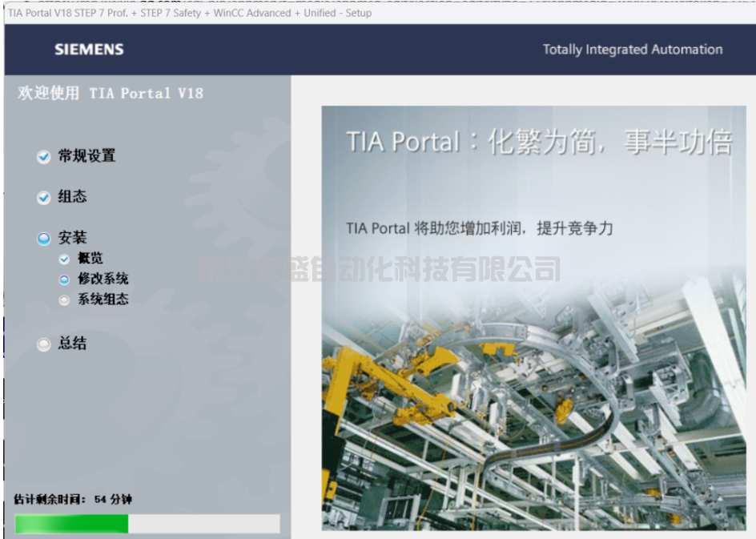The height and width of the screenshot is (539, 756).
Task: Click the estimated remaining time text
Action: (73, 499)
